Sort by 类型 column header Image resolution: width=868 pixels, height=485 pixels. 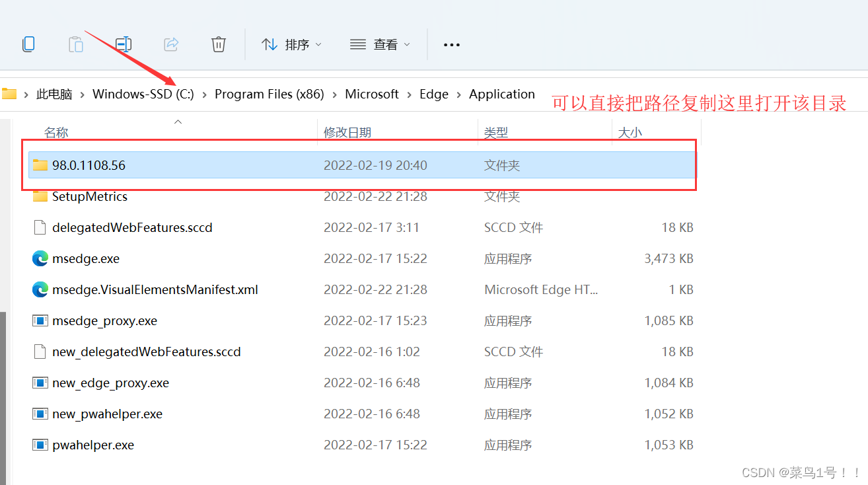click(x=496, y=133)
